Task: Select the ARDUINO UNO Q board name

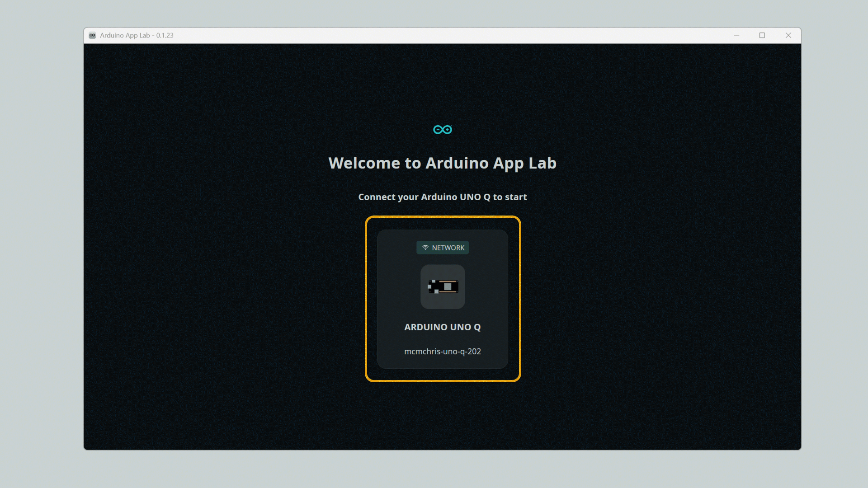Action: tap(442, 327)
